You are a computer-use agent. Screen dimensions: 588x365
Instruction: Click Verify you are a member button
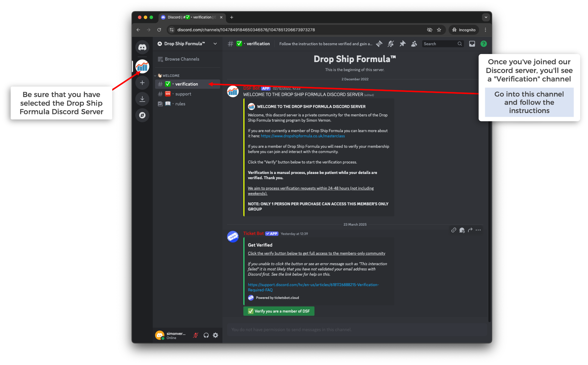[x=279, y=311]
